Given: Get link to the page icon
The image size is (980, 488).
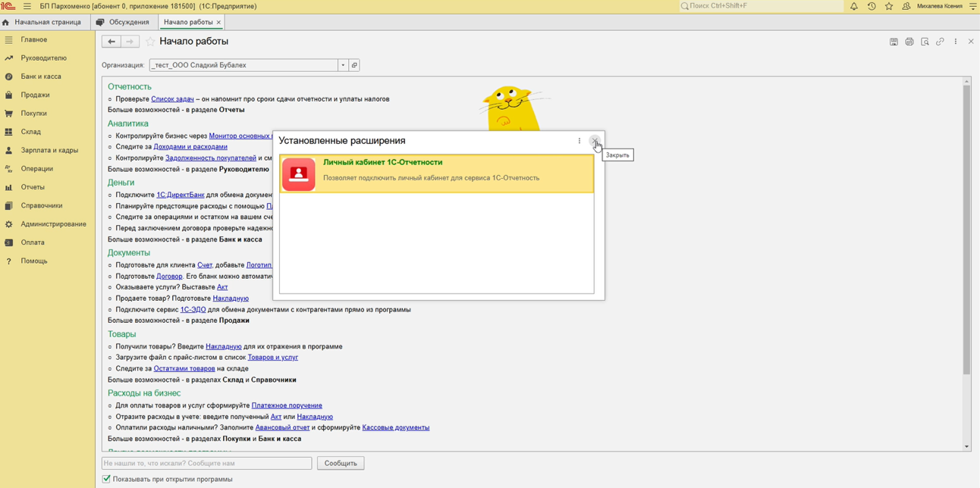Looking at the screenshot, I should click(x=940, y=42).
